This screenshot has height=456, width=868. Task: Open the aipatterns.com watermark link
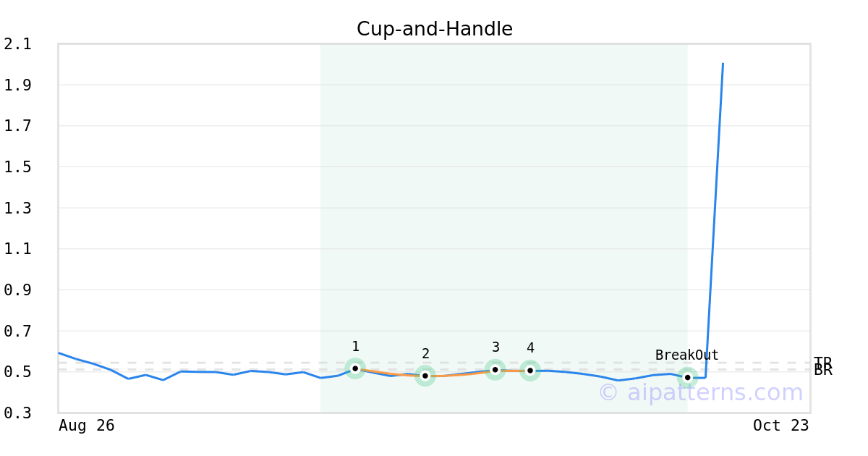tap(700, 393)
